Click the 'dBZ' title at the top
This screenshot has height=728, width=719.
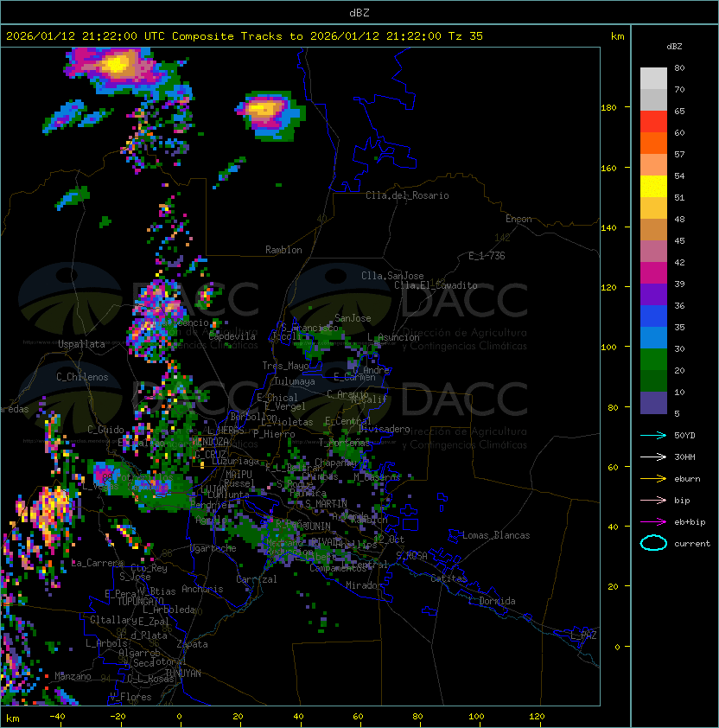pyautogui.click(x=359, y=12)
